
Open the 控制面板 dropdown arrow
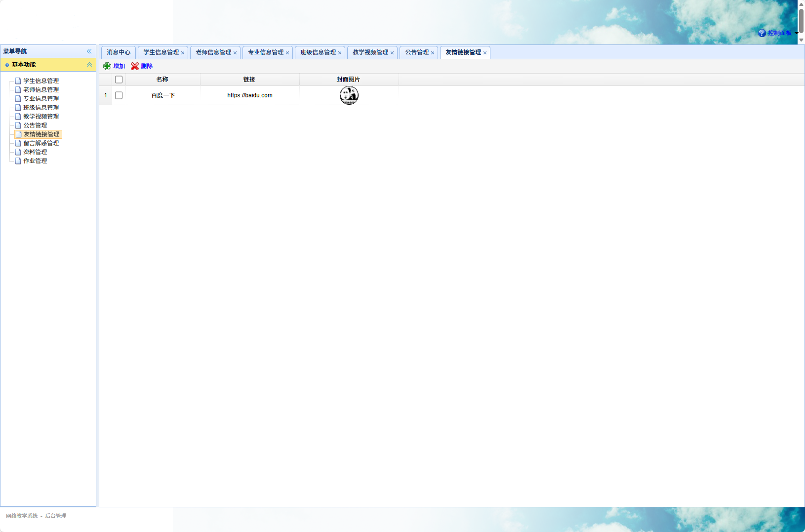click(796, 33)
